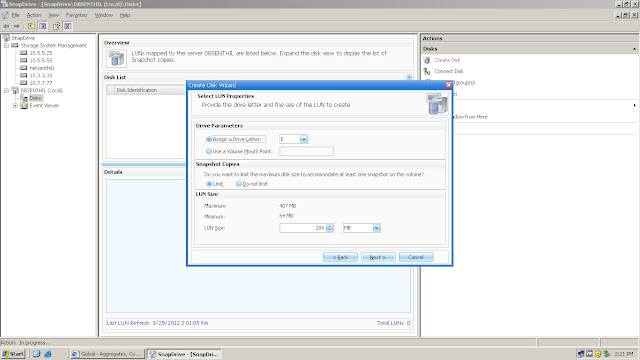Open the View submenu arrow in Actions pane
The width and height of the screenshot is (640, 360).
click(634, 105)
